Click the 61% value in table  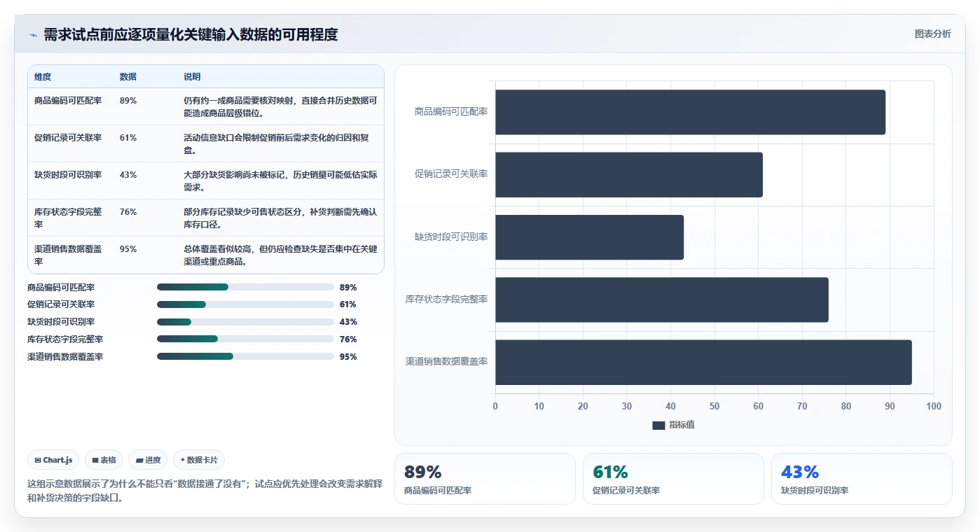point(128,138)
